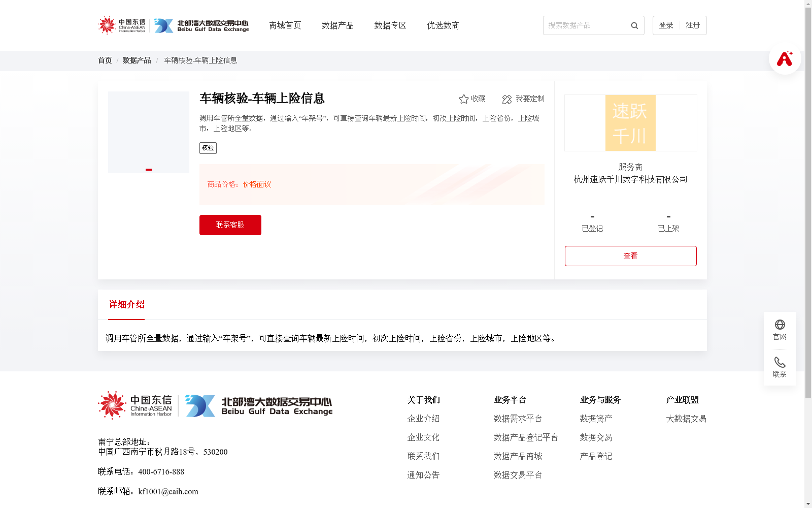This screenshot has width=812, height=508.
Task: Click the 查看 provider button
Action: (x=631, y=256)
